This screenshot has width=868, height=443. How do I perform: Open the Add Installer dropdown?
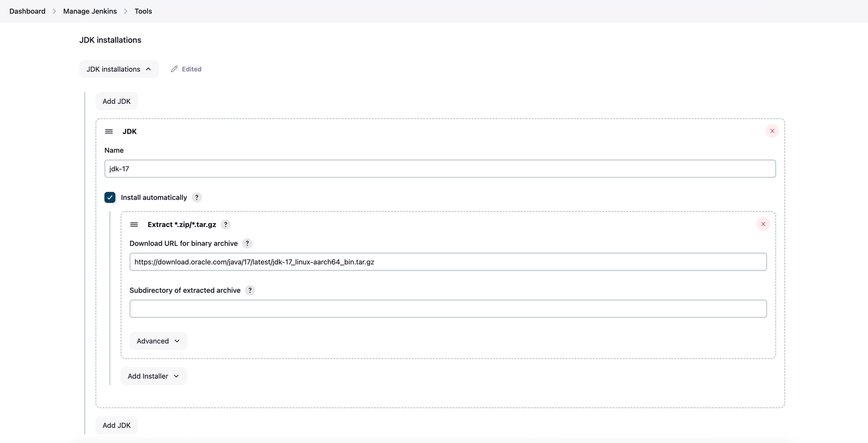[153, 376]
